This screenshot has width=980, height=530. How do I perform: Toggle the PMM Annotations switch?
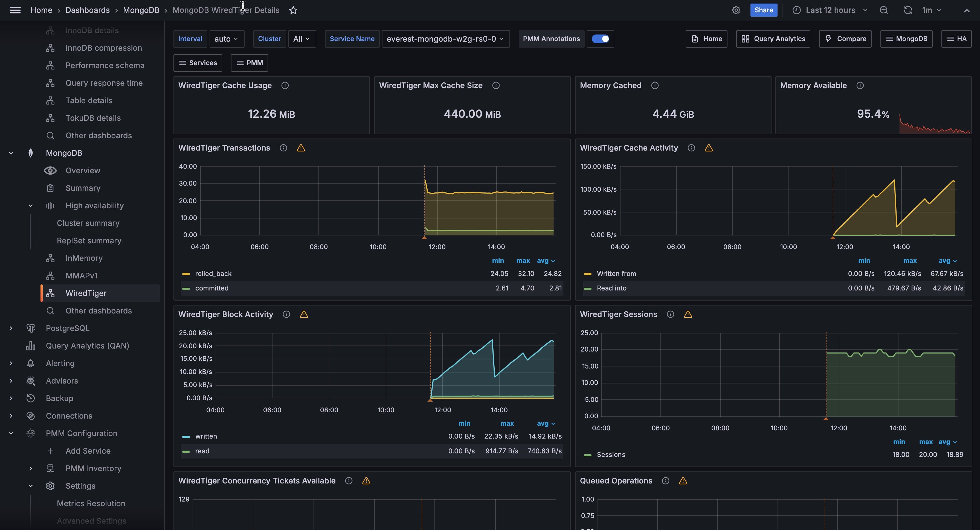click(x=600, y=39)
